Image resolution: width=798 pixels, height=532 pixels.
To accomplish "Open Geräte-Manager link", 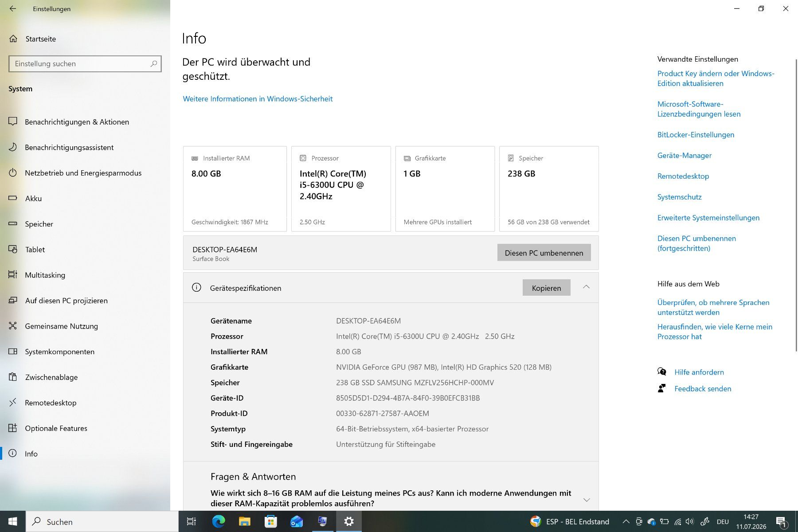I will (684, 156).
